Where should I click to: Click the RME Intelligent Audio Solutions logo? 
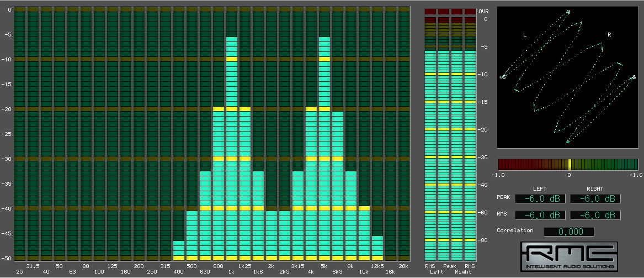[x=570, y=256]
